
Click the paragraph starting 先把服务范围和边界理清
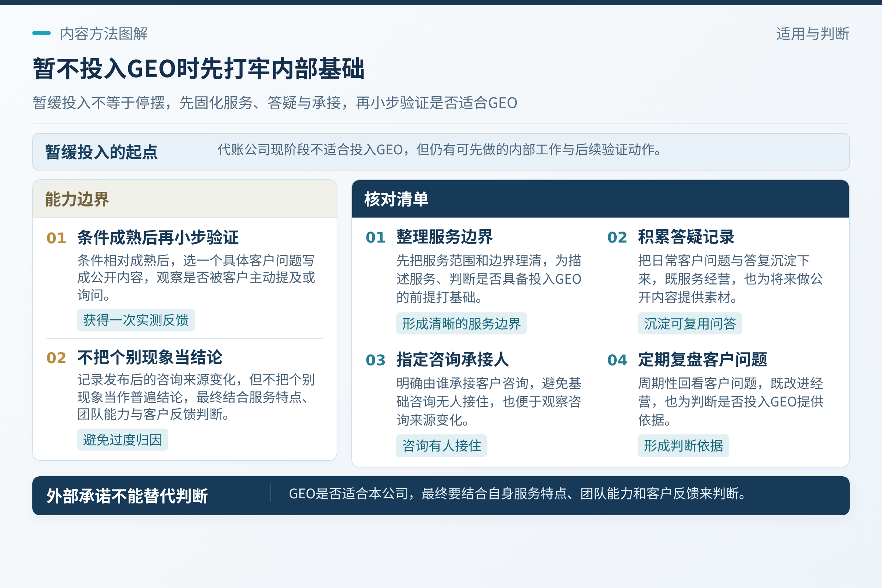pos(489,279)
